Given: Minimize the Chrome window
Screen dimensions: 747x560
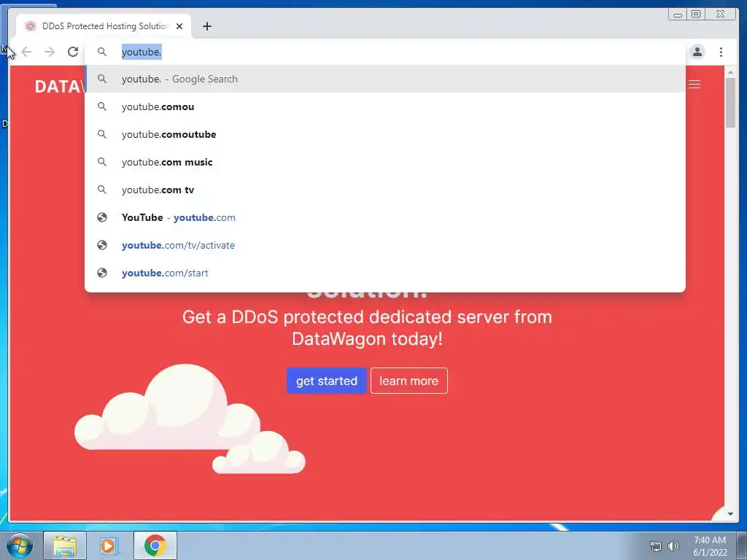Looking at the screenshot, I should [678, 15].
